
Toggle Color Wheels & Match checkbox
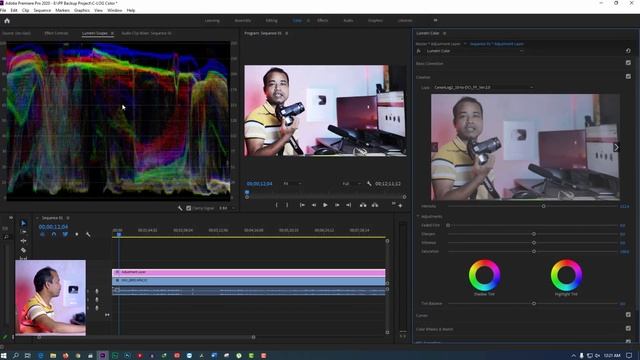(628, 328)
